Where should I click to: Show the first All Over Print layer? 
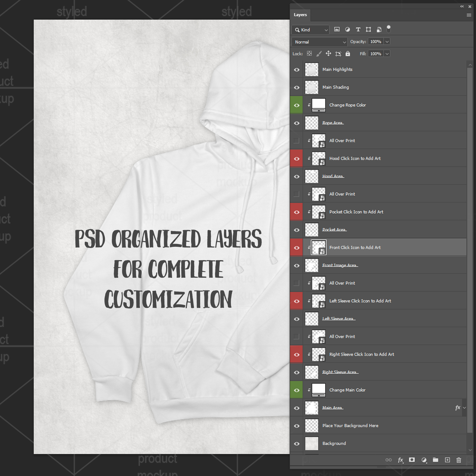(296, 141)
